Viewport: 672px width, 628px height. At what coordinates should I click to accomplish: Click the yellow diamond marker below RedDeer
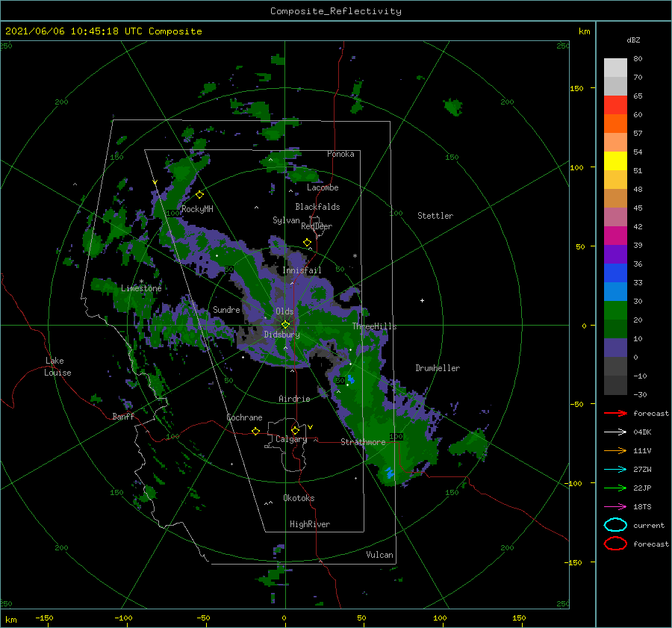(307, 242)
